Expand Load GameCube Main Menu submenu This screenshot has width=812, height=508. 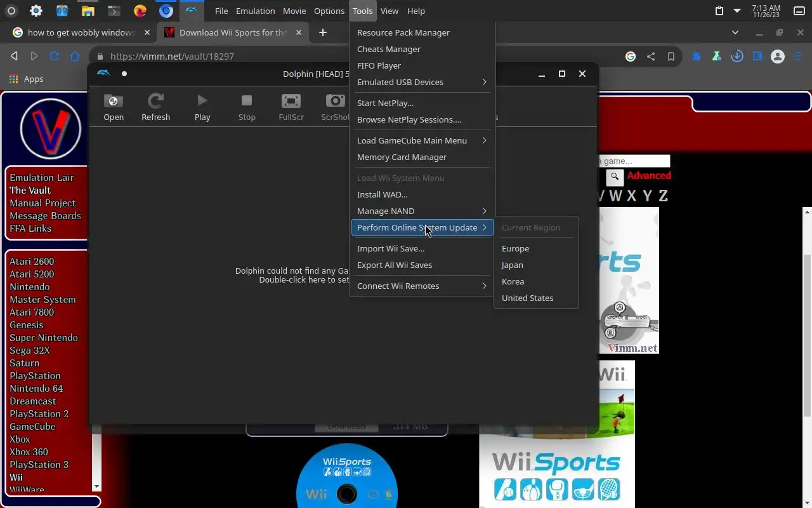422,140
